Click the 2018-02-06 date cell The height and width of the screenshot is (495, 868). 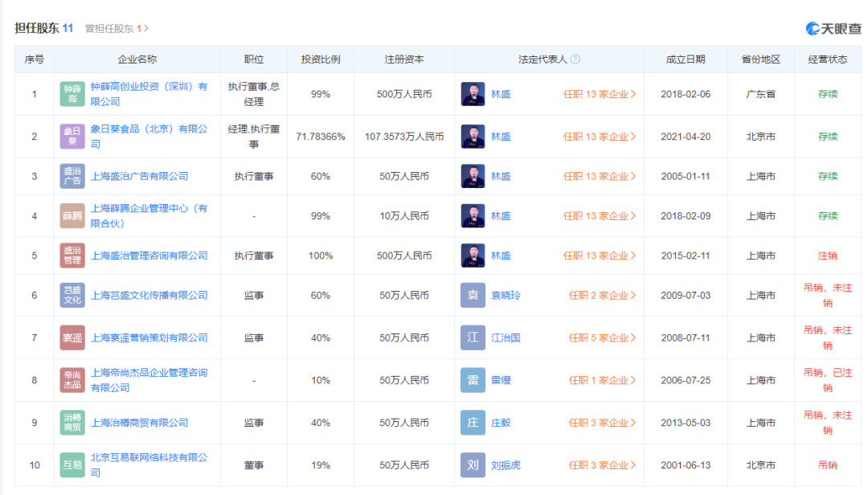[x=686, y=94]
